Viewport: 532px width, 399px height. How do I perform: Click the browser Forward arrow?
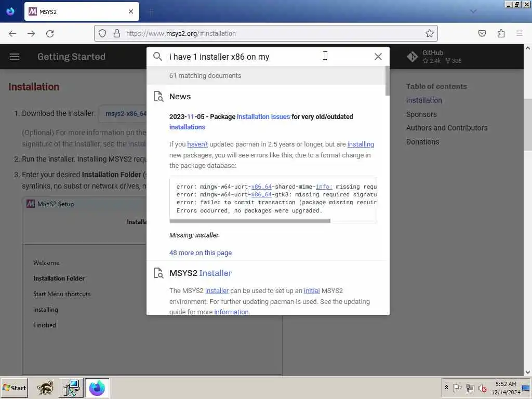pyautogui.click(x=31, y=33)
